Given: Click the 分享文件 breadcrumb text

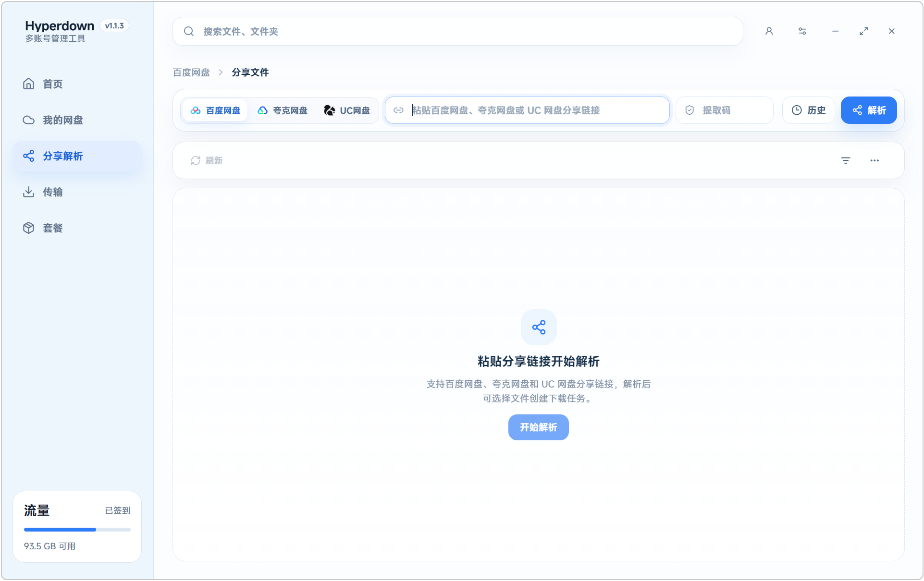Looking at the screenshot, I should click(250, 73).
